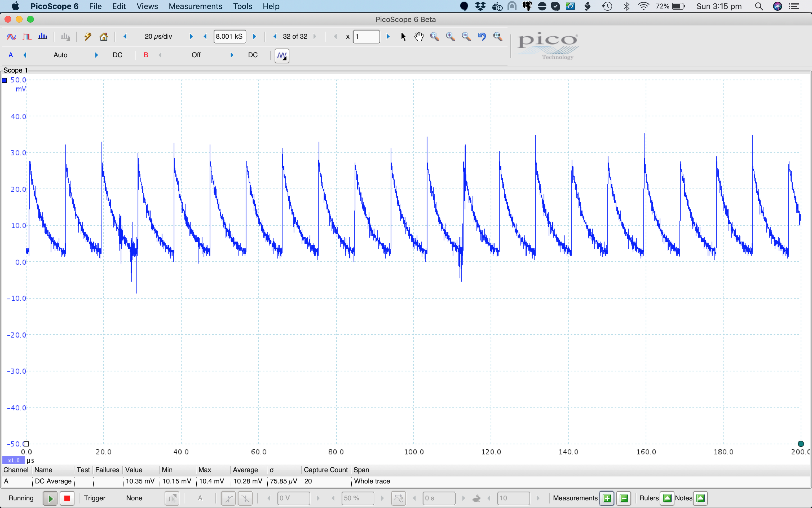Screen dimensions: 812x508
Task: Open the Dropbox menu bar icon
Action: click(480, 6)
